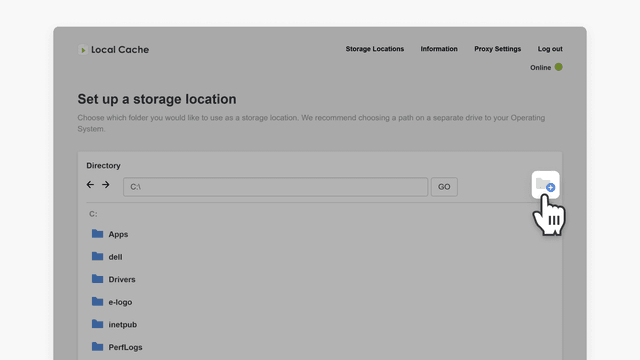Click the inetpub folder name
The width and height of the screenshot is (640, 360).
pos(122,324)
